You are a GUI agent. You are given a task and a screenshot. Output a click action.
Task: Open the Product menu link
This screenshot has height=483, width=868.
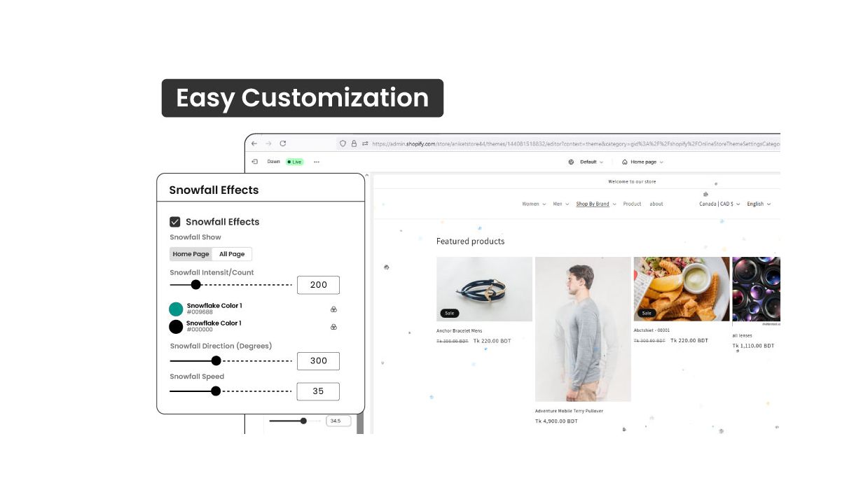633,204
